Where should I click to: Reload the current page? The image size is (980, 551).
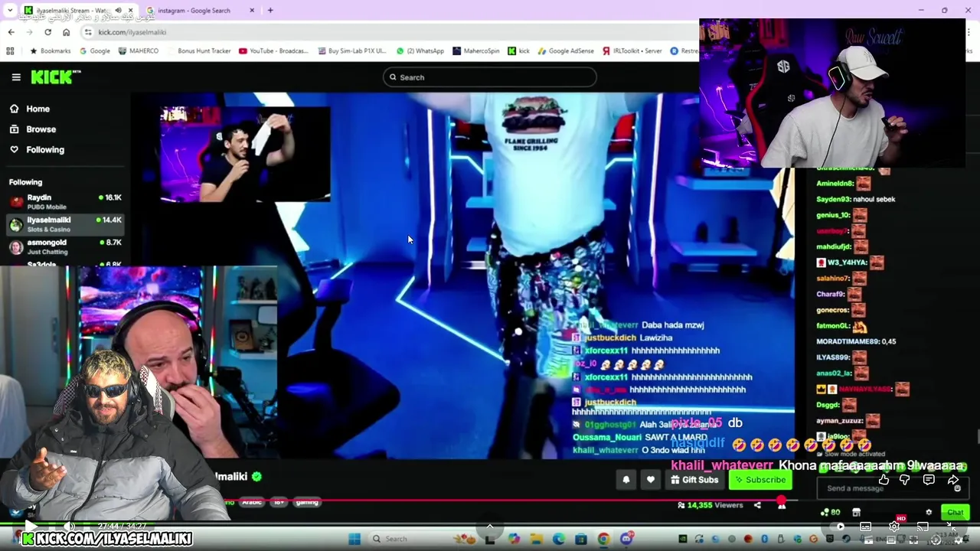click(x=47, y=32)
